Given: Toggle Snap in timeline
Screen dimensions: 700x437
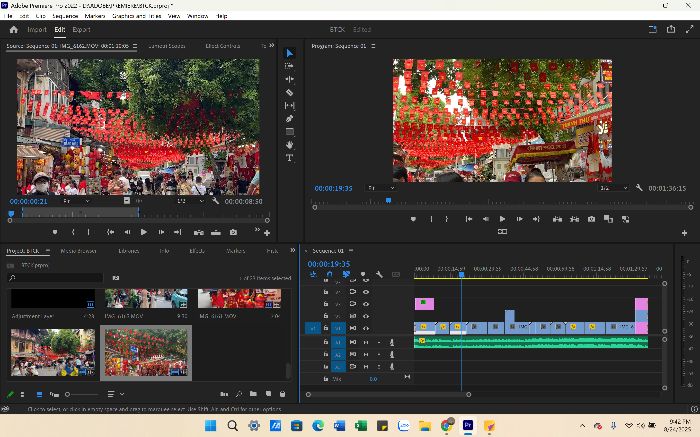Looking at the screenshot, I should 329,274.
